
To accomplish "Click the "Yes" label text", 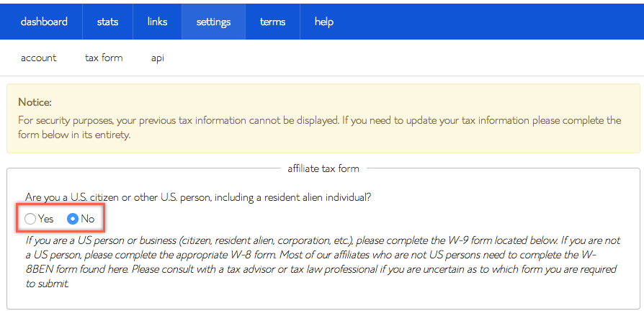I will pos(45,218).
